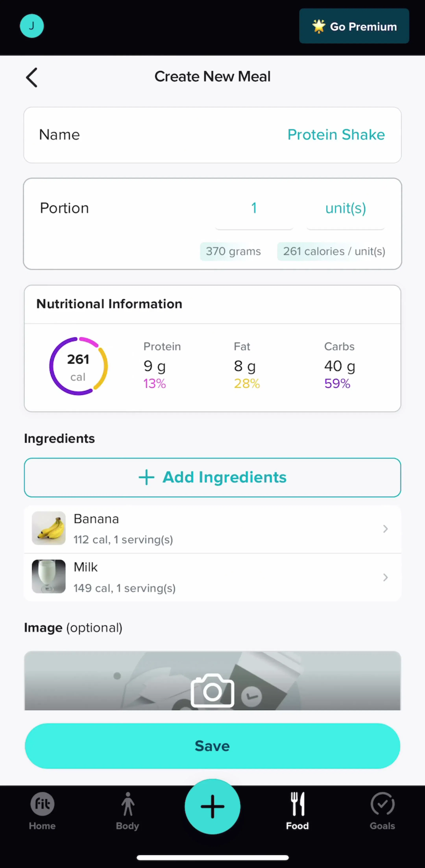The height and width of the screenshot is (868, 425).
Task: Tap the Milk thumbnail image
Action: (49, 576)
